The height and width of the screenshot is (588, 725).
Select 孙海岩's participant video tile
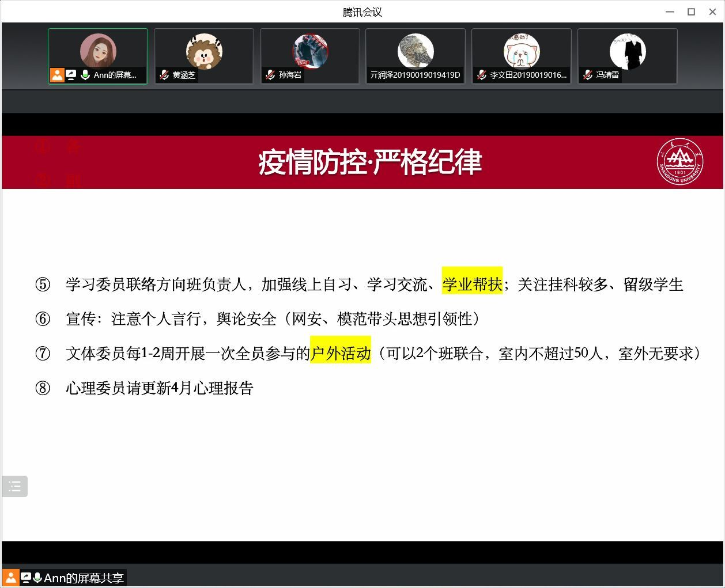click(310, 56)
